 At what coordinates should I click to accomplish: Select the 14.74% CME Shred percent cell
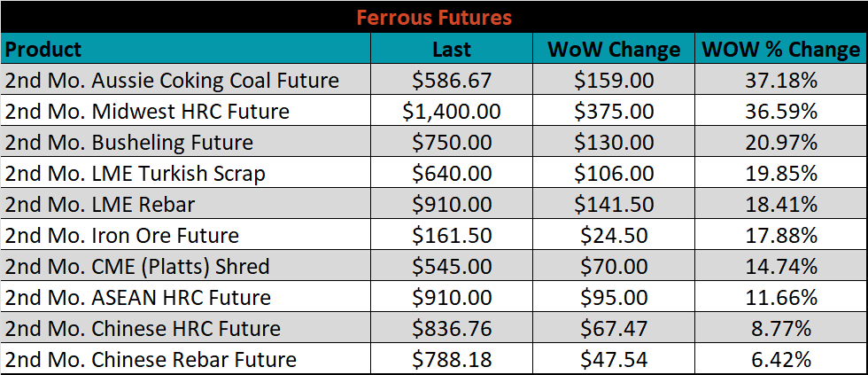tap(781, 266)
